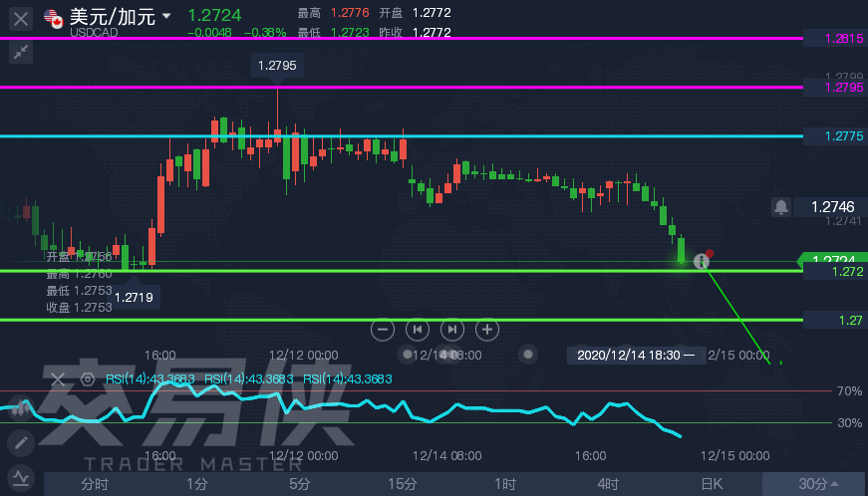Zoom in the chart with plus button
Viewport: 868px width, 496px height.
pos(486,330)
